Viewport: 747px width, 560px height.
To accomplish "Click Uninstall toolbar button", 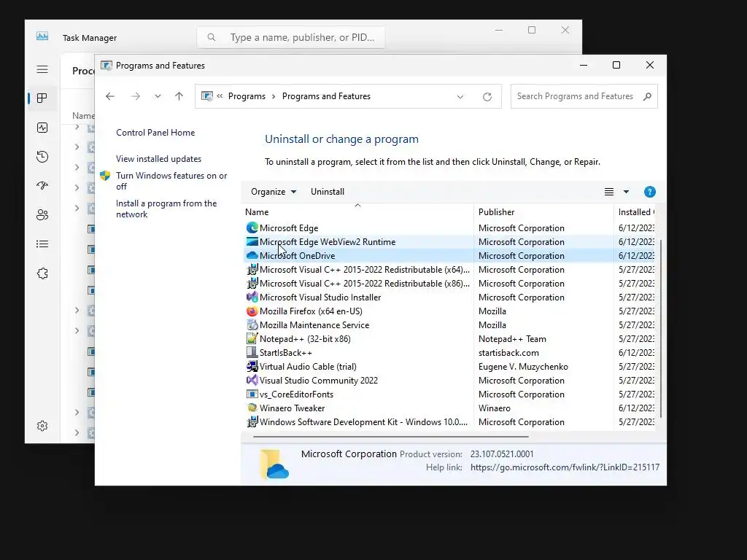I will 328,192.
